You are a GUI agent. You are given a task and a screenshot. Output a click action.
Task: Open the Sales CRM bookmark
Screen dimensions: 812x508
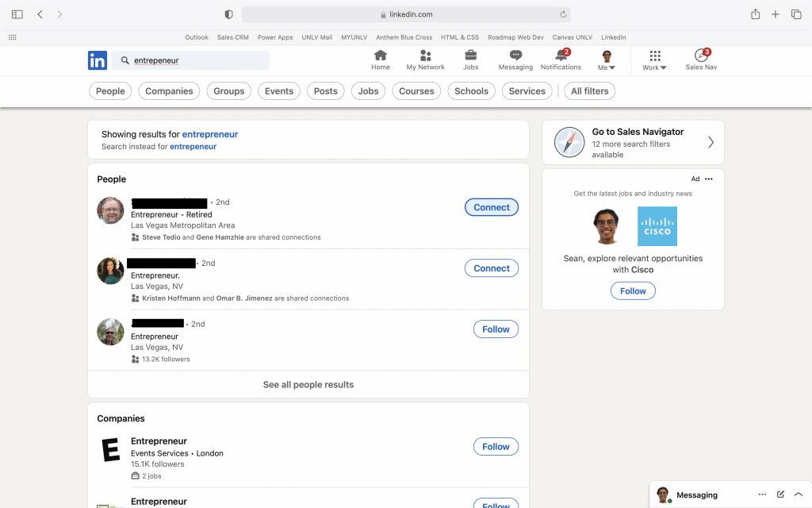233,37
